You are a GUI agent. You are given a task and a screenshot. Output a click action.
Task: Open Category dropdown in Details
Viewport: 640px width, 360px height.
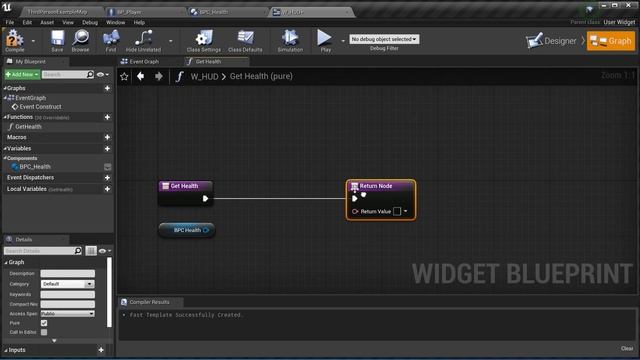(68, 284)
